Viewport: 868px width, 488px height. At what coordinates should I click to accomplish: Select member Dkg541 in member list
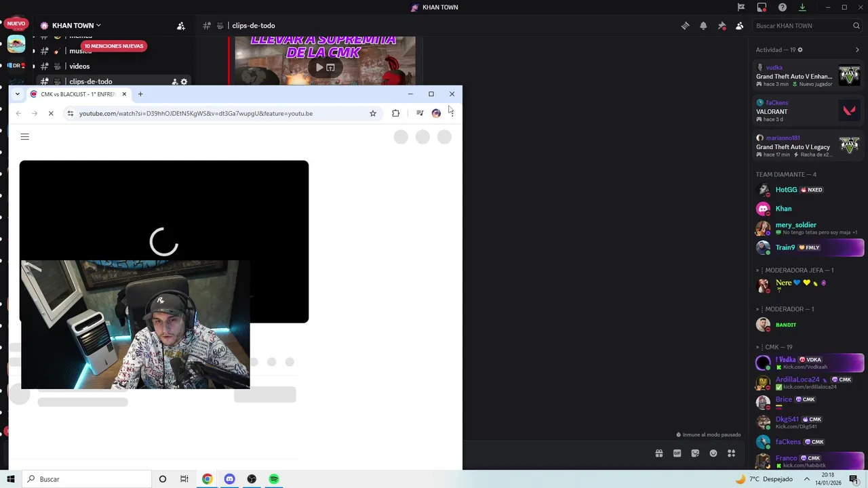coord(808,422)
